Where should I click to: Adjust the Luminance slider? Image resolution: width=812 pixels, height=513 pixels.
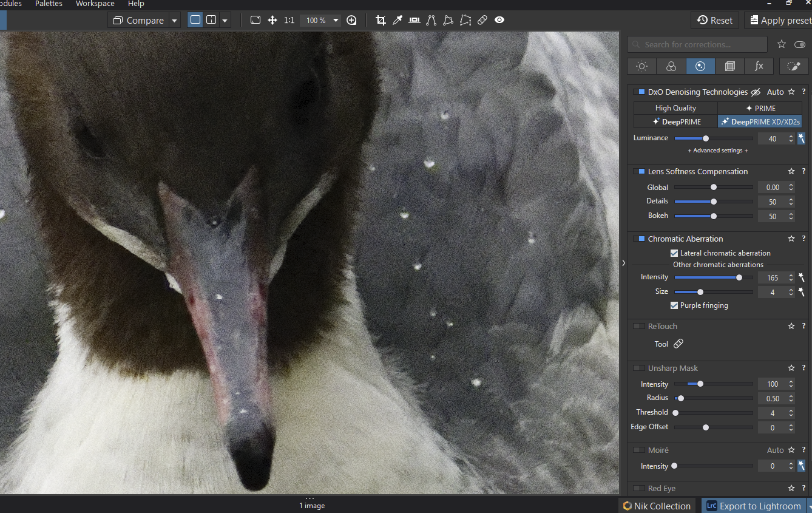(714, 138)
